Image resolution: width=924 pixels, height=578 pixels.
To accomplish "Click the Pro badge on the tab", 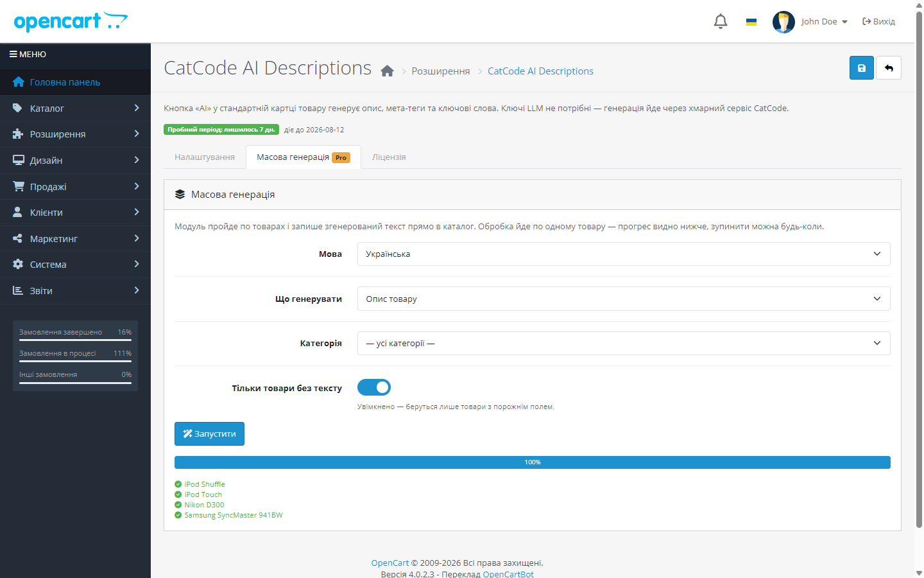I will click(x=341, y=157).
